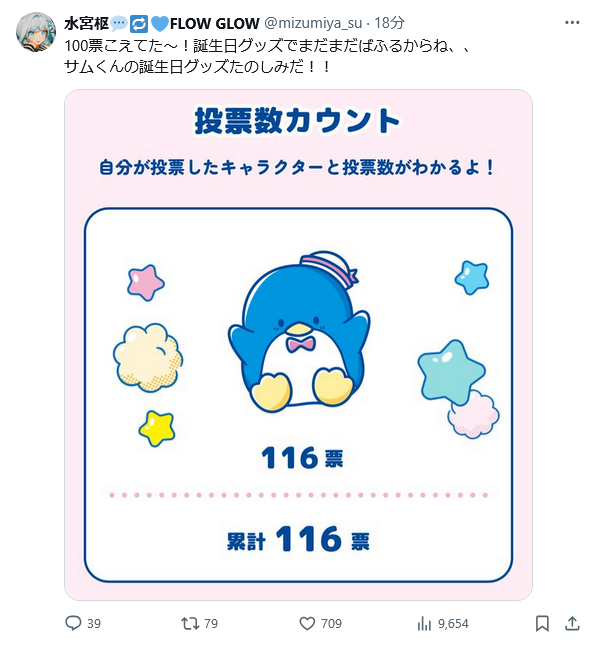Click the tweet text about 100票
598x645 pixels.
coord(267,56)
